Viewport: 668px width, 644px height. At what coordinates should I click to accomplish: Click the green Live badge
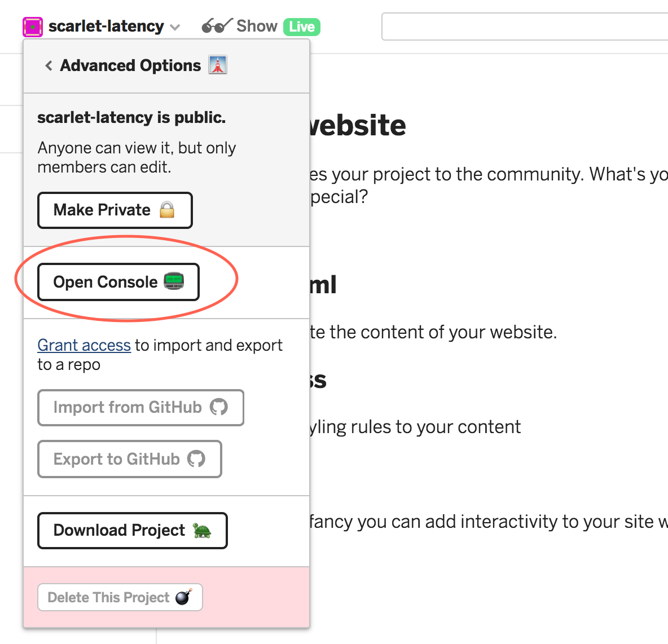point(302,27)
